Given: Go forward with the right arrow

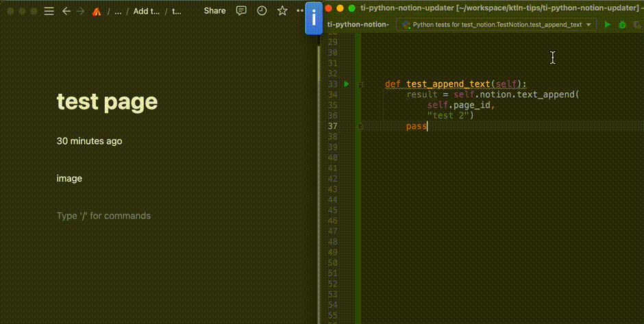Looking at the screenshot, I should (81, 11).
